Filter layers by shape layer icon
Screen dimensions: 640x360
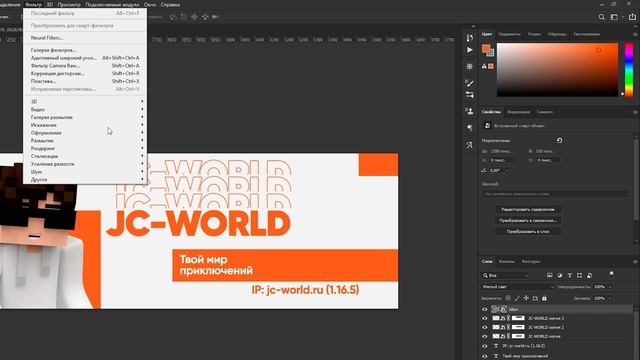pyautogui.click(x=580, y=276)
